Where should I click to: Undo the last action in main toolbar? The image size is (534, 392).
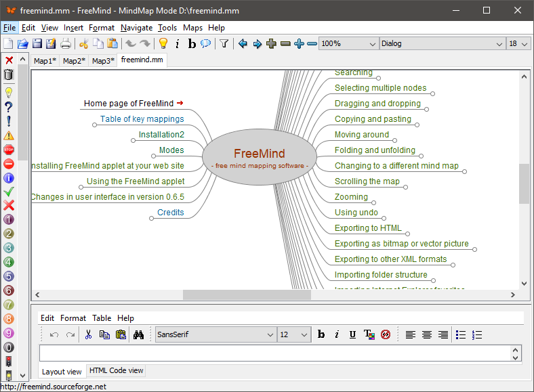pos(131,43)
